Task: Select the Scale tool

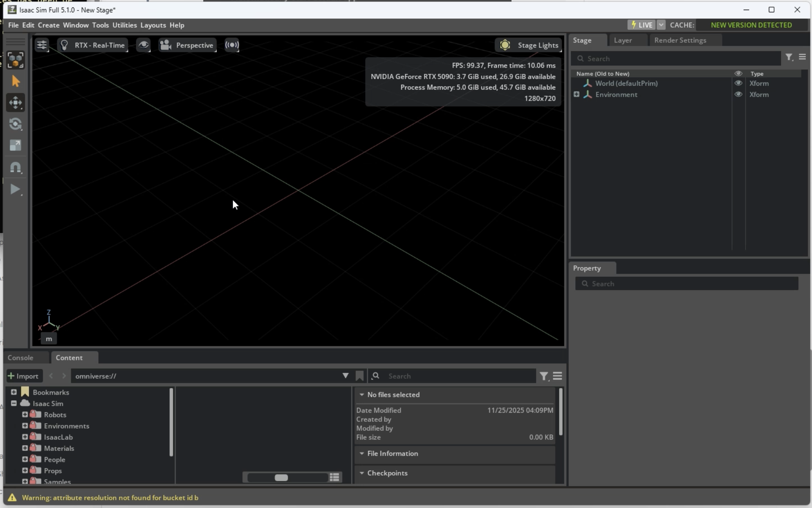Action: tap(16, 145)
